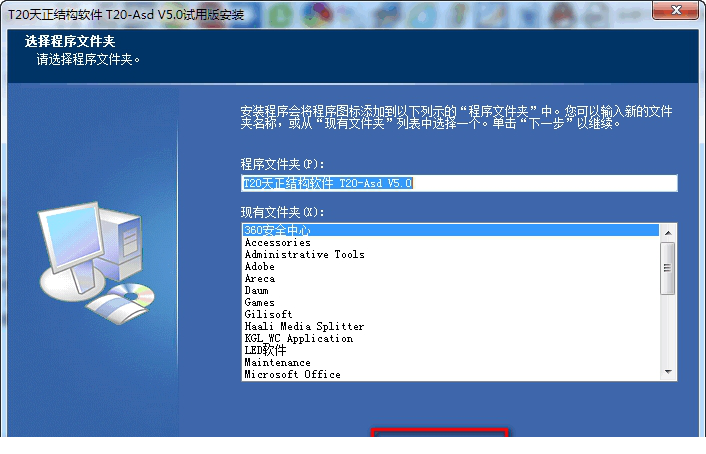
Task: Select Microsoft Office folder entry
Action: point(451,374)
